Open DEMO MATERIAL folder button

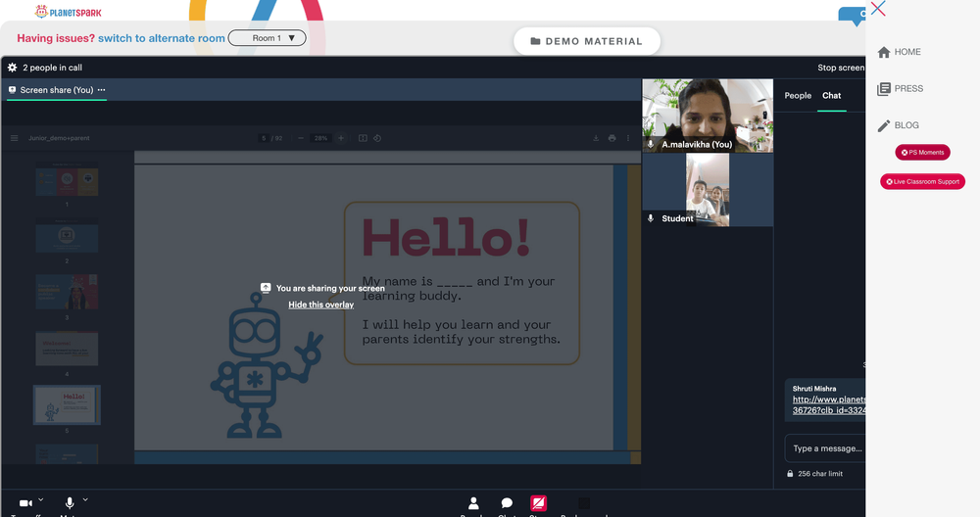click(x=586, y=41)
